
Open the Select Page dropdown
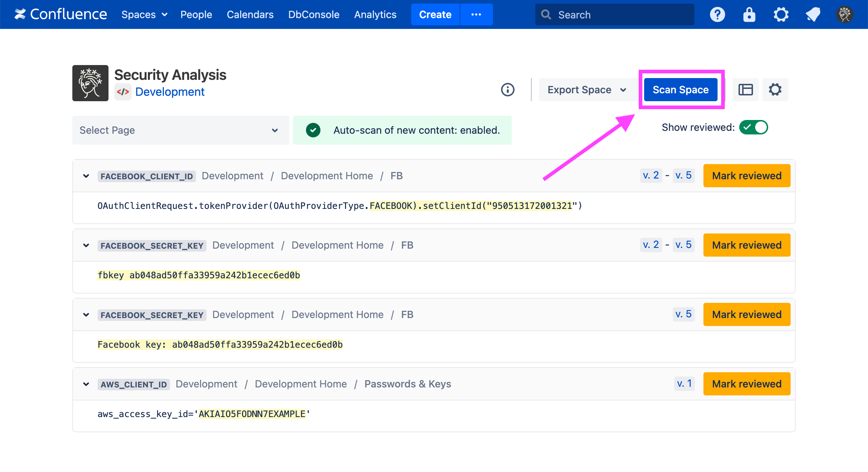pos(180,130)
